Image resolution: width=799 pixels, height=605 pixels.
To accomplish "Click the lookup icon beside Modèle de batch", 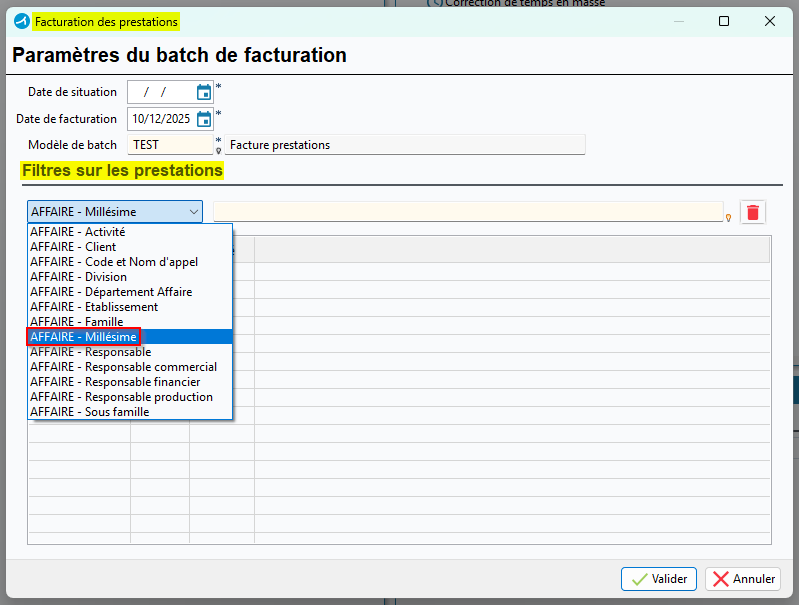I will [218, 150].
